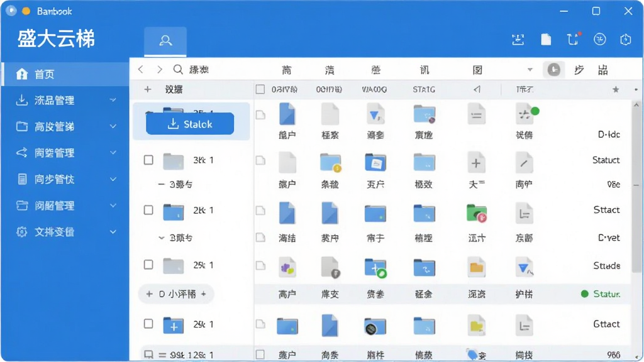This screenshot has height=362, width=644.
Task: Click the gray document with plus sign
Action: pos(477,163)
